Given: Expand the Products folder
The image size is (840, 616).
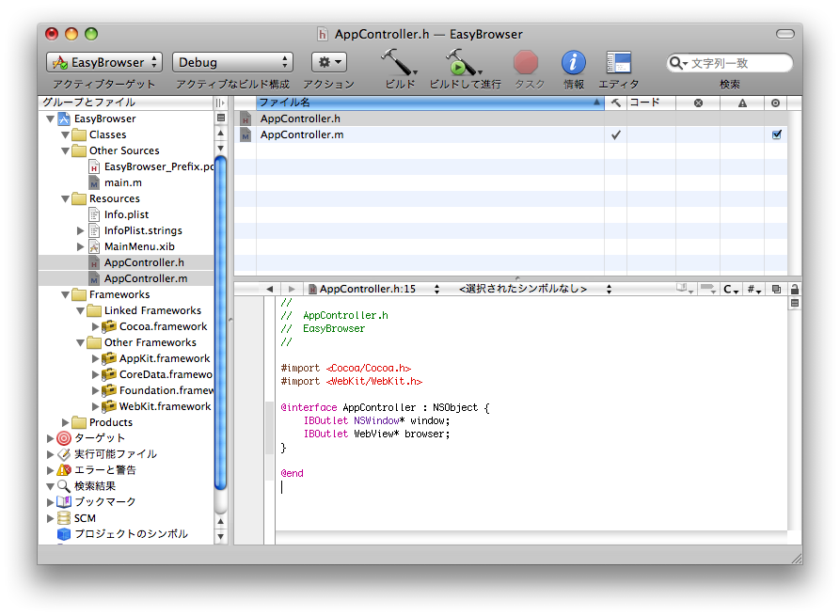Looking at the screenshot, I should coord(65,422).
